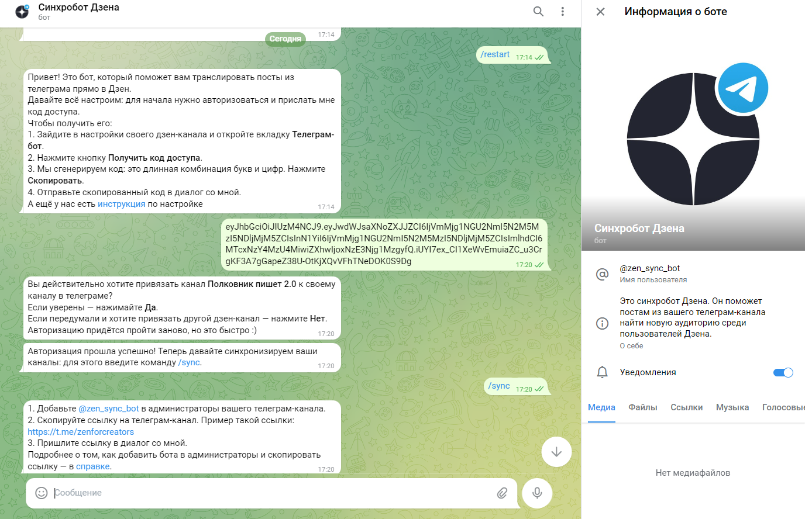Click the @zen_sync_bot mention in chat message
Image resolution: width=812 pixels, height=519 pixels.
click(x=109, y=409)
